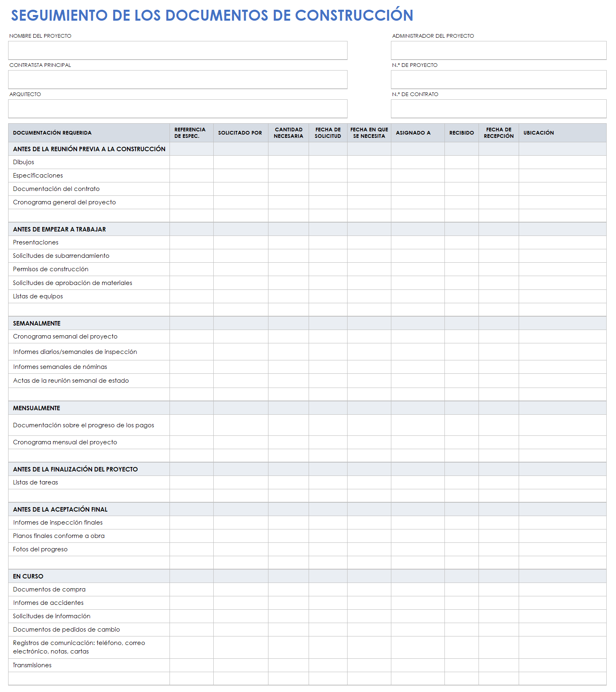This screenshot has height=692, width=616.
Task: Click the Mensualmente section heading
Action: coord(36,408)
